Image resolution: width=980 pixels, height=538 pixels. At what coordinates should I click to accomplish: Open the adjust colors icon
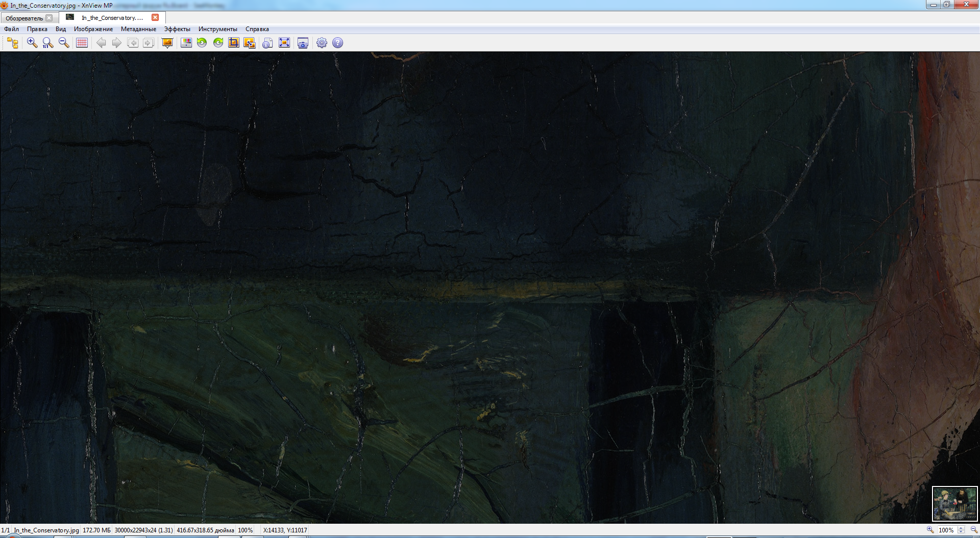coord(186,43)
